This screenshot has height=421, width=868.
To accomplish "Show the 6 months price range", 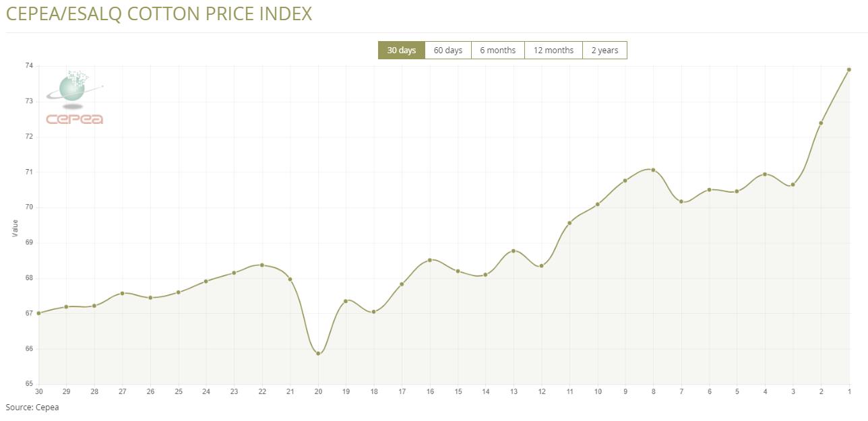I will coord(497,51).
